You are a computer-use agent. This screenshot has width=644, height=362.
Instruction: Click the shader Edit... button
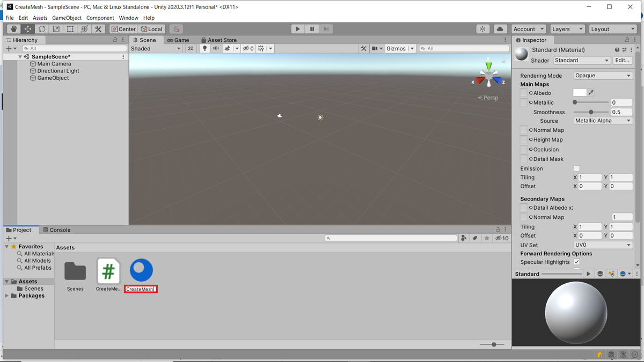click(622, 61)
